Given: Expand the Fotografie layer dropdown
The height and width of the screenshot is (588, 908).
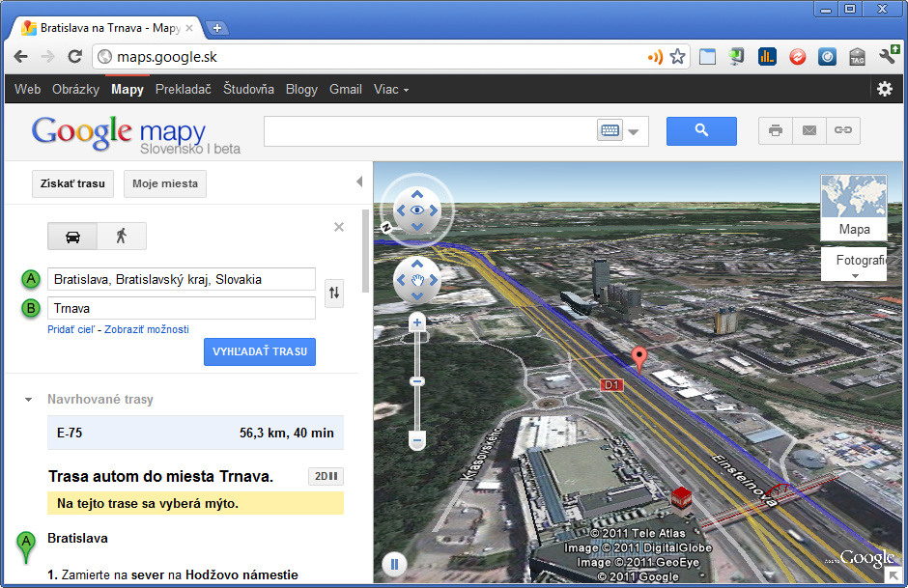Looking at the screenshot, I should click(x=854, y=275).
